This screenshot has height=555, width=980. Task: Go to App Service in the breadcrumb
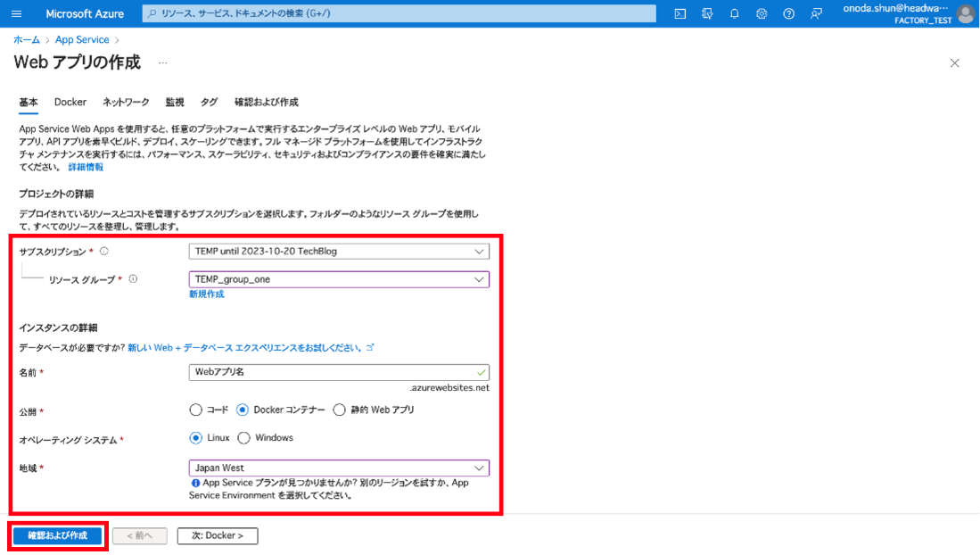coord(82,39)
